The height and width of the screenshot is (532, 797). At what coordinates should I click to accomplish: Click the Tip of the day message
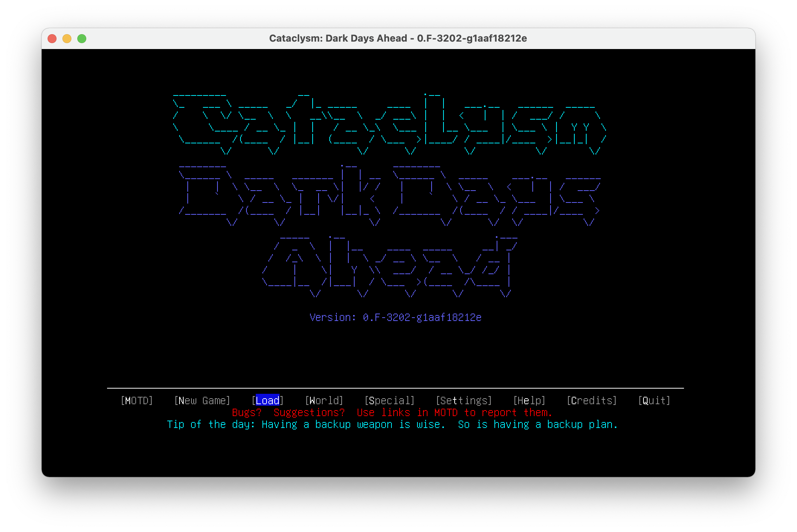click(x=393, y=424)
